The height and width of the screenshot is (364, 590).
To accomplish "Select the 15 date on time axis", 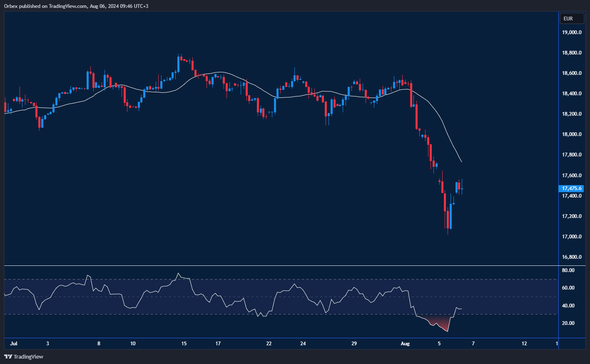I will pos(184,344).
